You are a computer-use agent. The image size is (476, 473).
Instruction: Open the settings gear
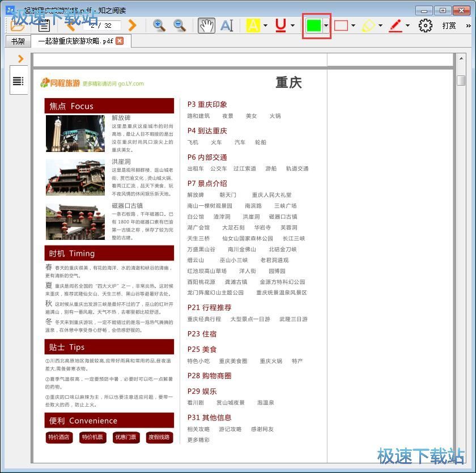tap(425, 26)
